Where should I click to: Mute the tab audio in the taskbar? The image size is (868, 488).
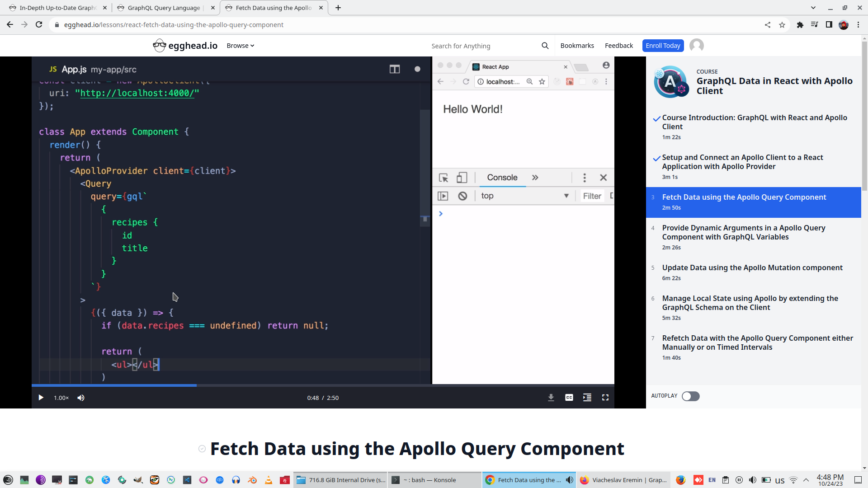pyautogui.click(x=570, y=480)
